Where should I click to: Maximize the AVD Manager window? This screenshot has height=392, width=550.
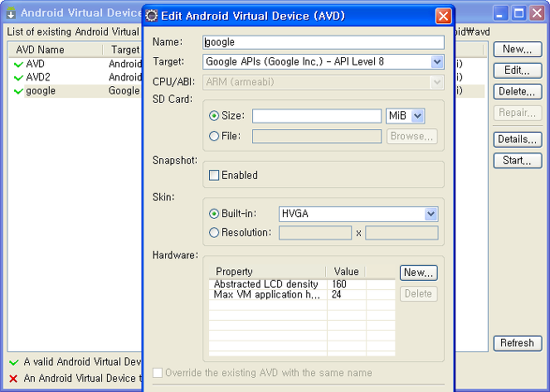click(x=519, y=13)
